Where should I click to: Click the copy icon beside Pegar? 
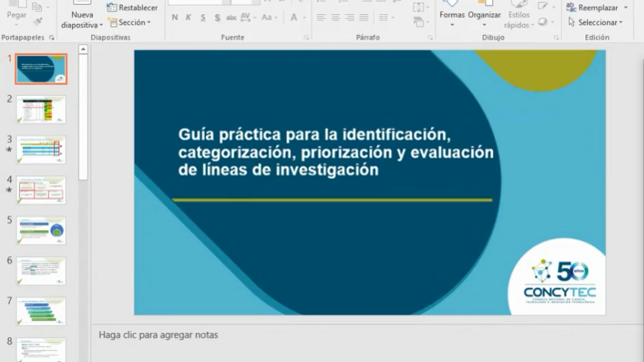pos(37,7)
